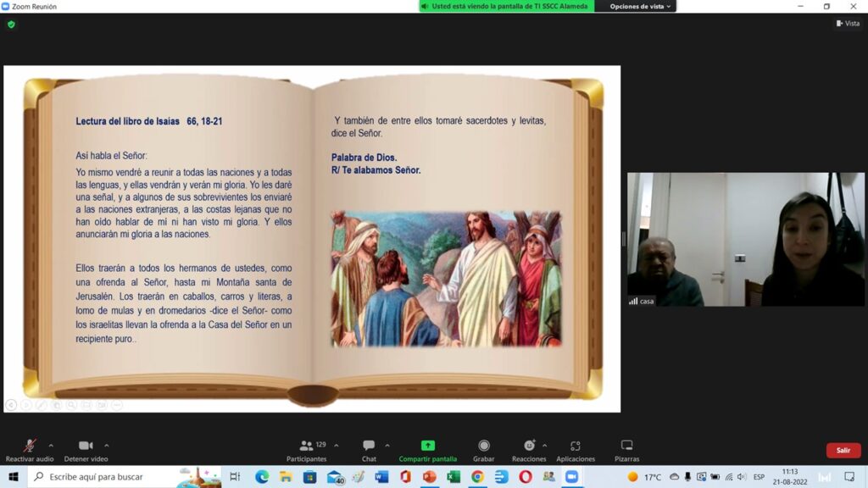This screenshot has height=488, width=868.
Task: Select the participant video thumbnail labeled casa
Action: point(746,239)
